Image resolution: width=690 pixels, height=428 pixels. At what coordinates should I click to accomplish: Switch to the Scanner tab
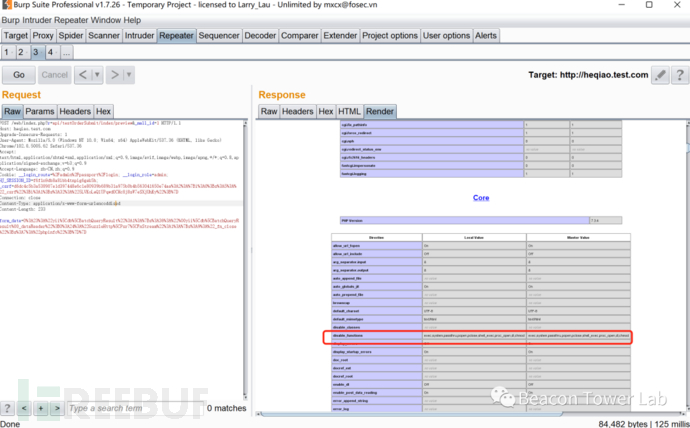tap(104, 36)
